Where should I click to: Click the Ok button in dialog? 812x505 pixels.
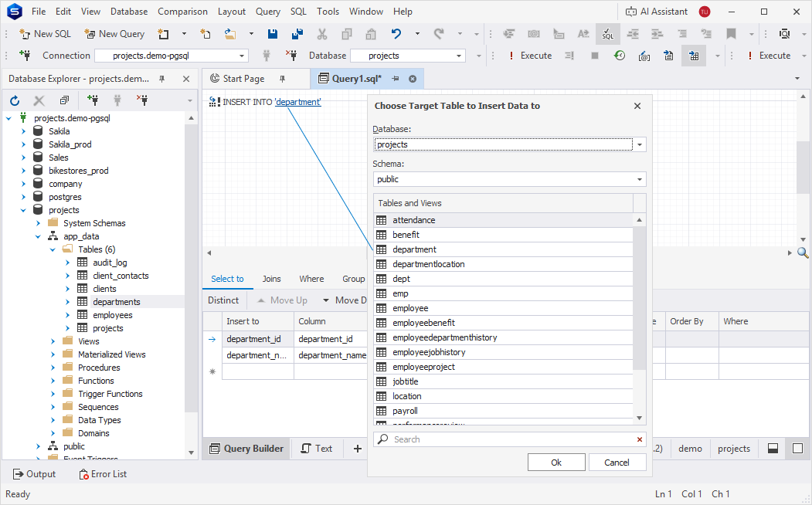pos(556,463)
